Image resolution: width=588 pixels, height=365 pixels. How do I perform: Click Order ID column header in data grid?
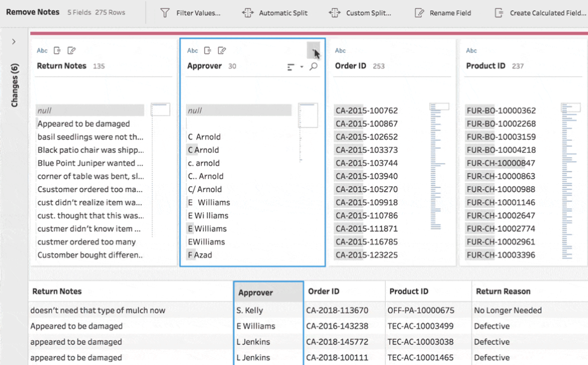pyautogui.click(x=345, y=291)
